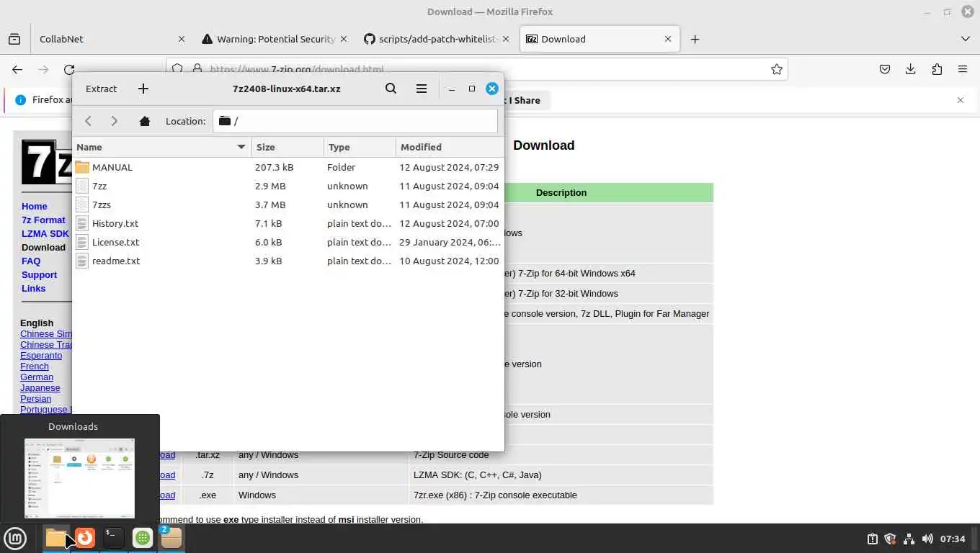Sort by Modified column header
Viewport: 980px width, 553px height.
click(x=450, y=147)
